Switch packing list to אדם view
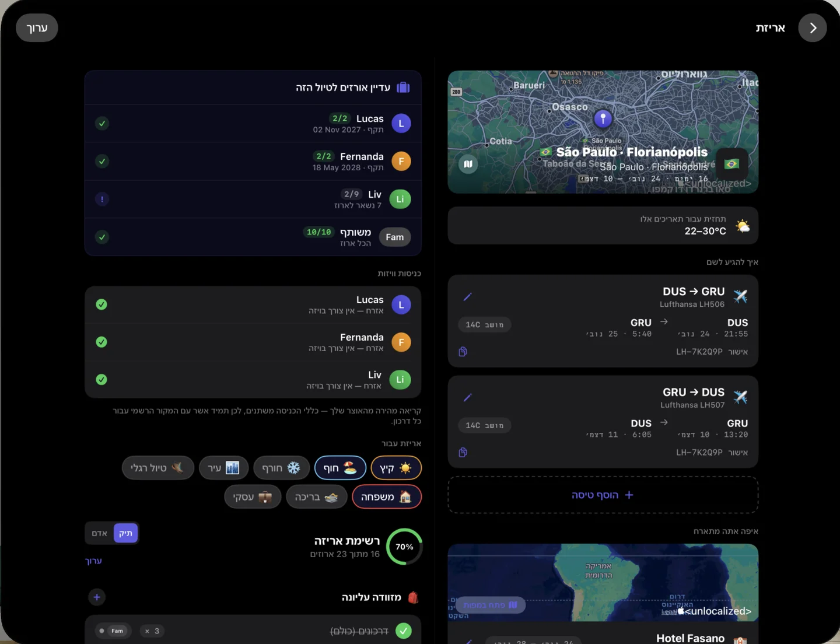 (x=100, y=533)
